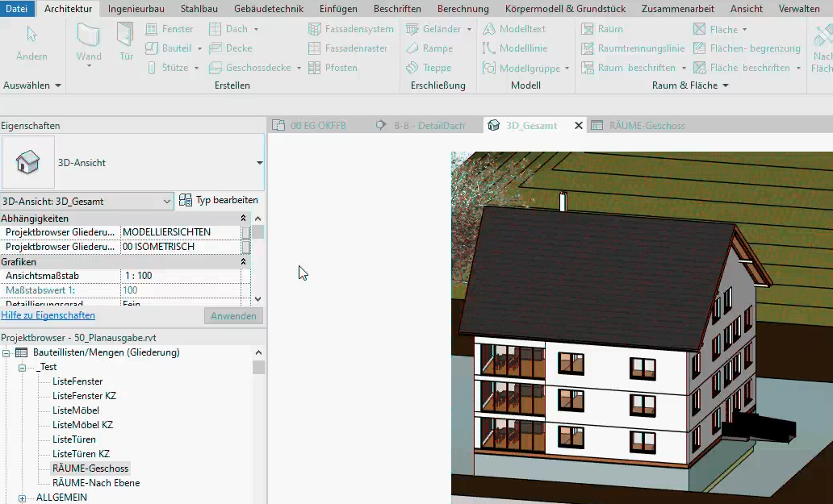Open the Ingenieurbau ribbon tab
The height and width of the screenshot is (504, 833).
[136, 9]
